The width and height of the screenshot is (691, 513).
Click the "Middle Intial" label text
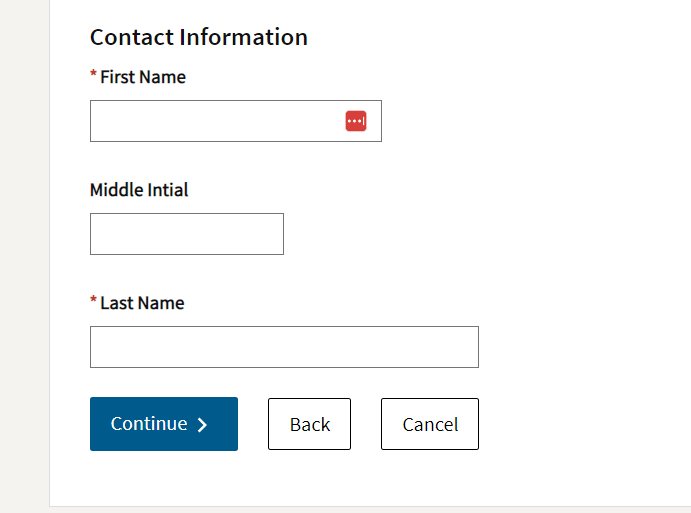pos(139,190)
